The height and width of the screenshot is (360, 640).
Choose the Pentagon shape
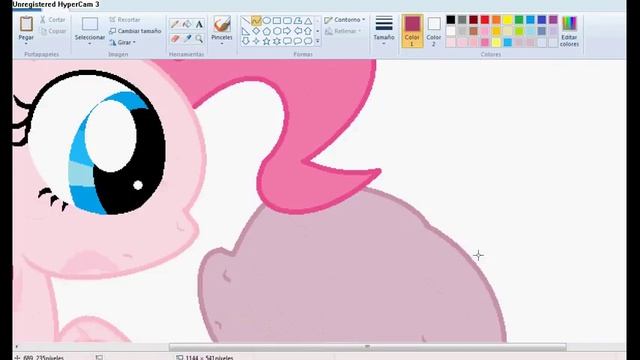point(267,31)
